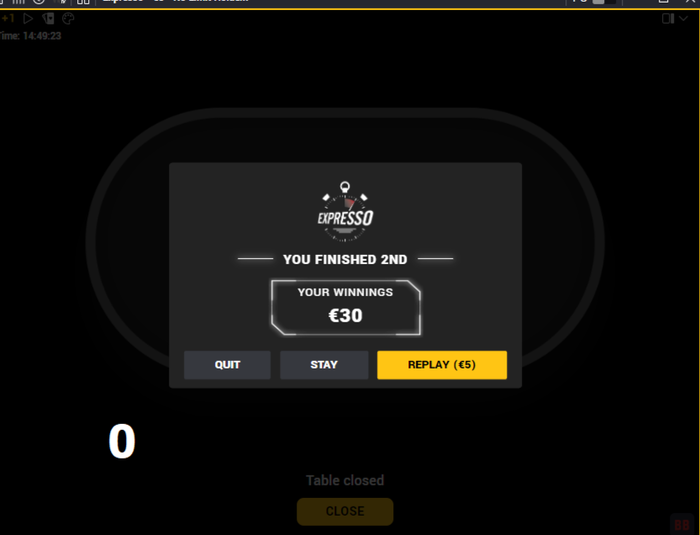Viewport: 700px width, 535px height.
Task: Quit the Expresso tournament
Action: coord(227,365)
